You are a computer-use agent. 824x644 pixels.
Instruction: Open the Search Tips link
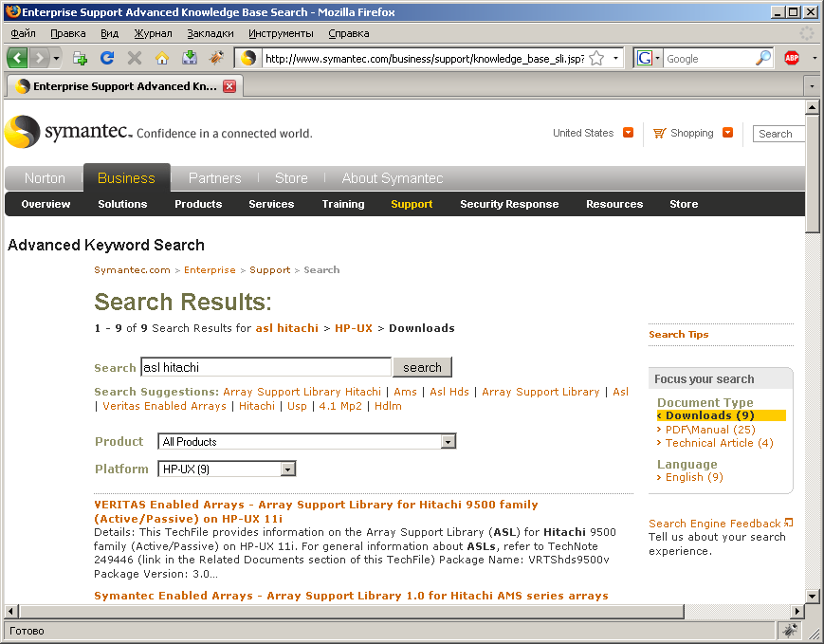[678, 335]
